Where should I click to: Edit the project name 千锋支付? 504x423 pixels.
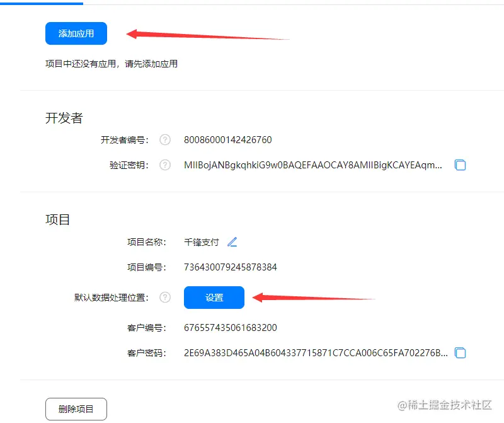coord(232,242)
